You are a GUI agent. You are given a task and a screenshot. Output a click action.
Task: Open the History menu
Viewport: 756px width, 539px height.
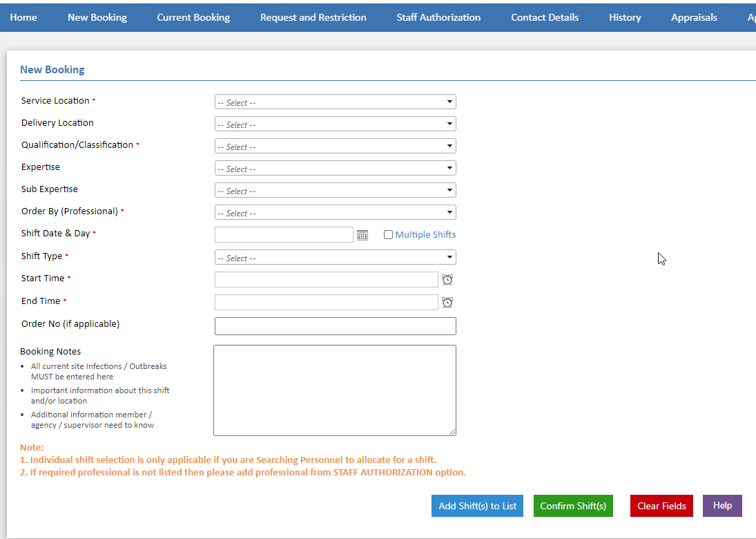pyautogui.click(x=624, y=17)
